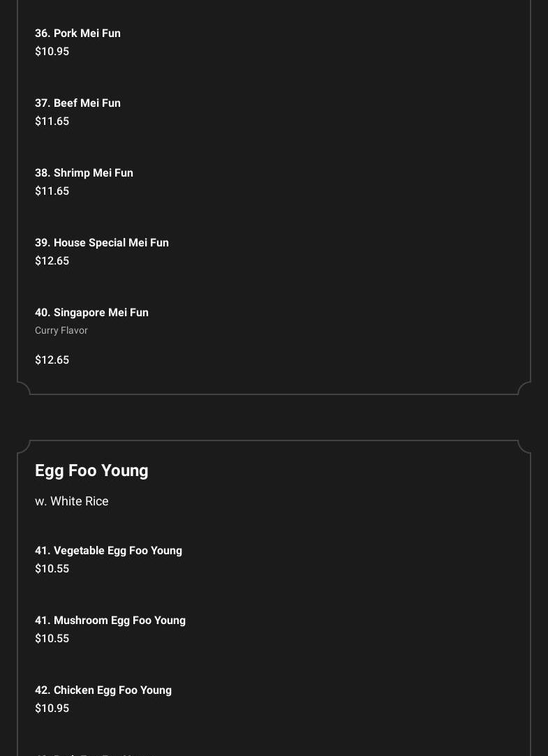Open 41. Mushroom Egg Foo Young
Viewport: 548px width, 756px height.
110,621
